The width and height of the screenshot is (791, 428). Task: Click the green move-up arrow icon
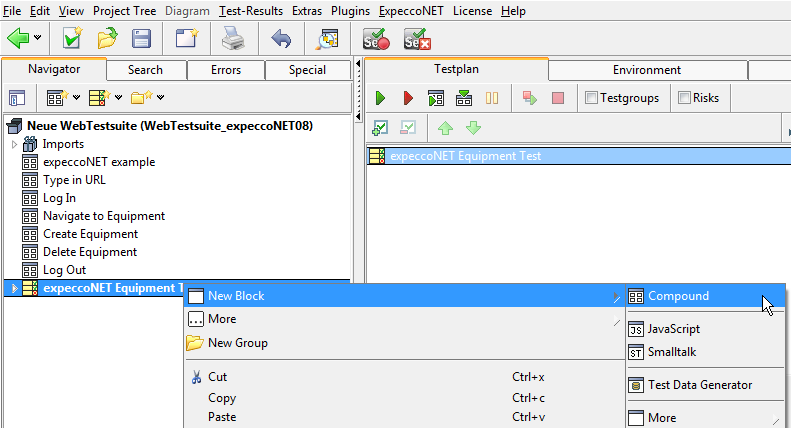pos(445,128)
